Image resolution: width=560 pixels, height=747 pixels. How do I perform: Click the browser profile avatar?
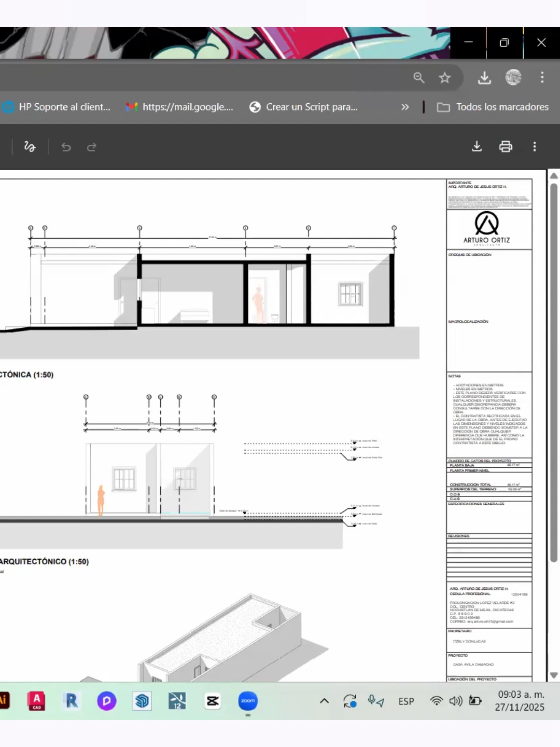513,77
